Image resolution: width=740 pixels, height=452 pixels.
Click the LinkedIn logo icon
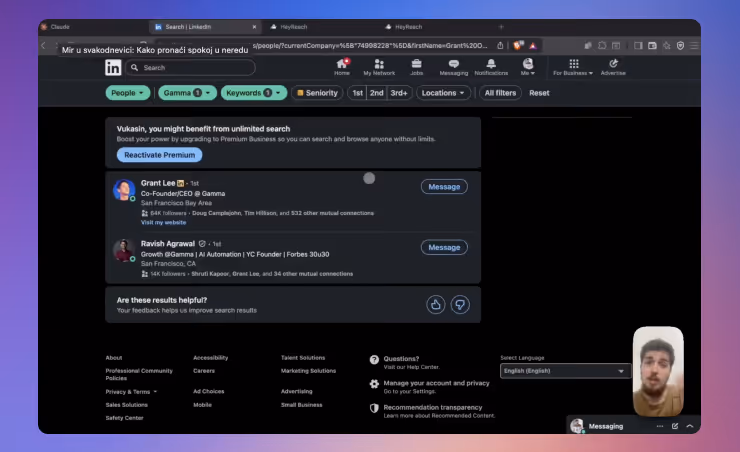point(113,67)
